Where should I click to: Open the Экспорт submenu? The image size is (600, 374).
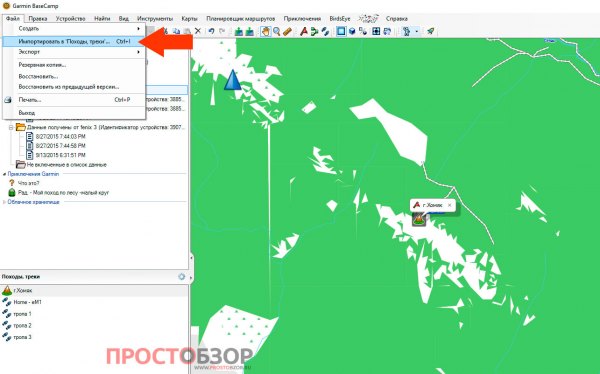[74, 52]
